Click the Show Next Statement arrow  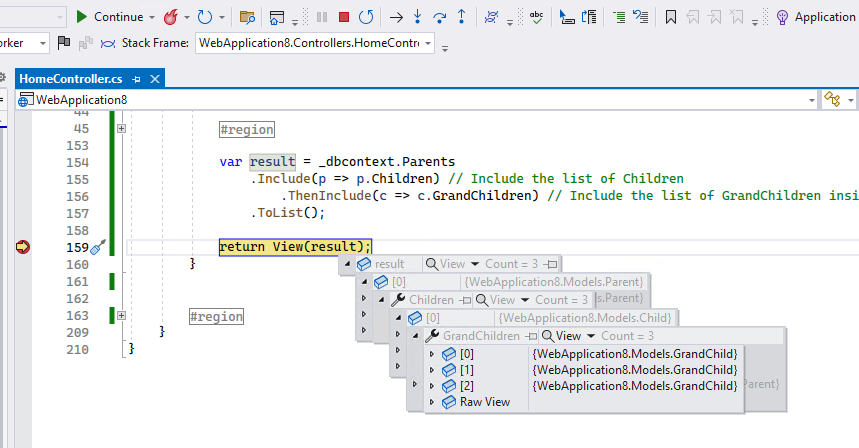[x=396, y=17]
